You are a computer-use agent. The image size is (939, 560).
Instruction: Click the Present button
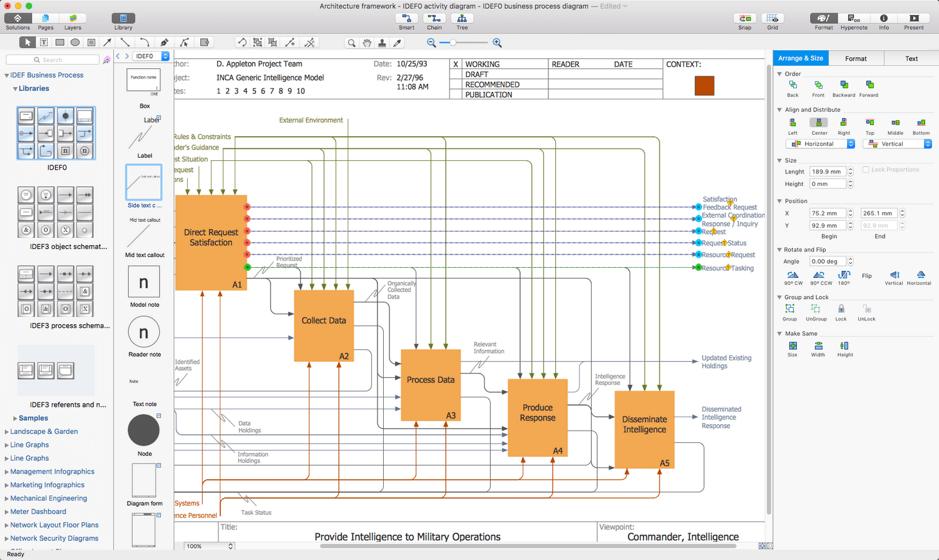click(x=914, y=19)
